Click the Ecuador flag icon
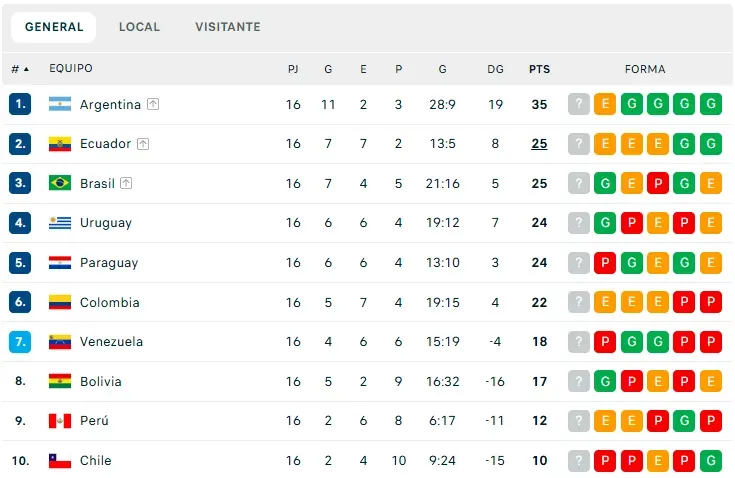The height and width of the screenshot is (478, 735). pos(60,144)
